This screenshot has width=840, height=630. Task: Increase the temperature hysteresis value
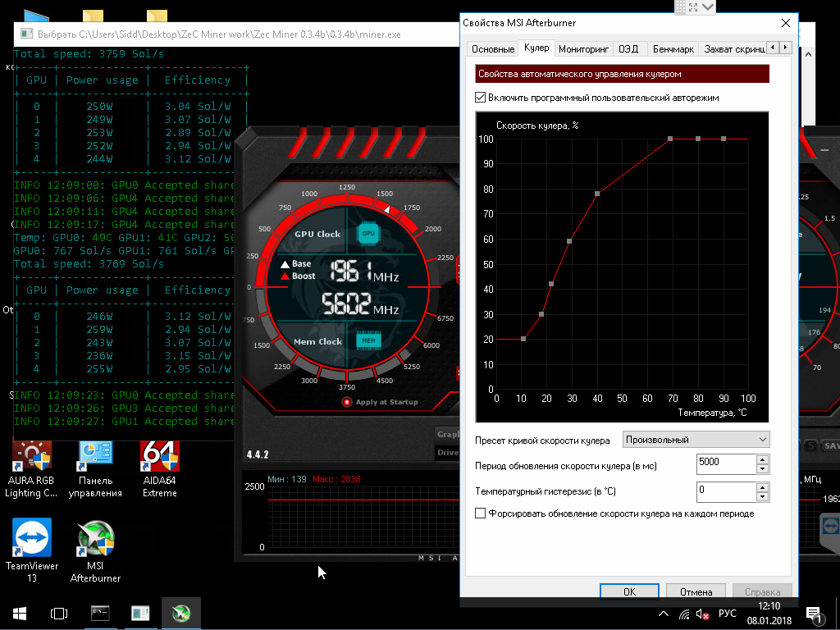(x=763, y=487)
